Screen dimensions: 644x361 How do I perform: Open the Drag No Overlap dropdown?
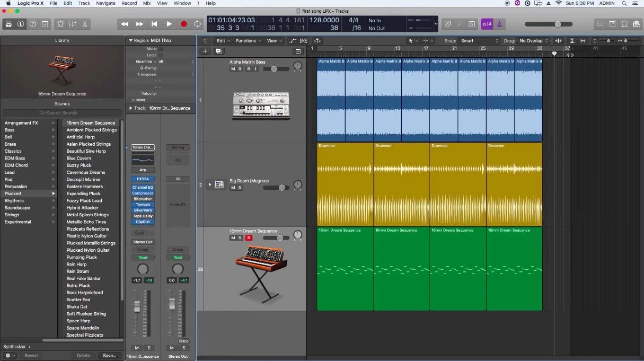coord(534,41)
